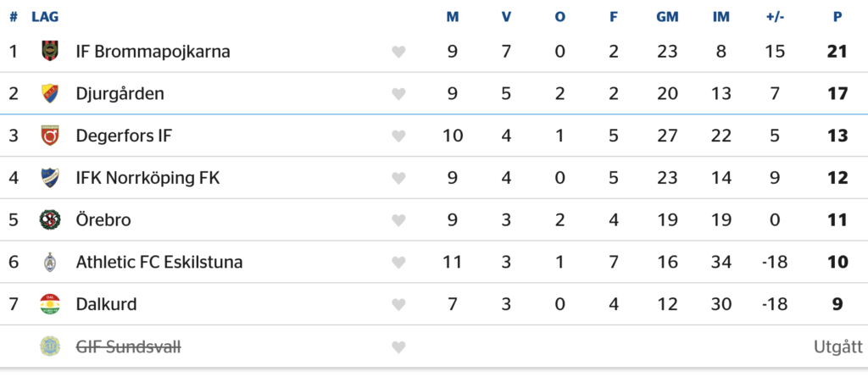Viewport: 868px width, 377px height.
Task: Toggle the heart next to Djurgården
Action: [398, 94]
